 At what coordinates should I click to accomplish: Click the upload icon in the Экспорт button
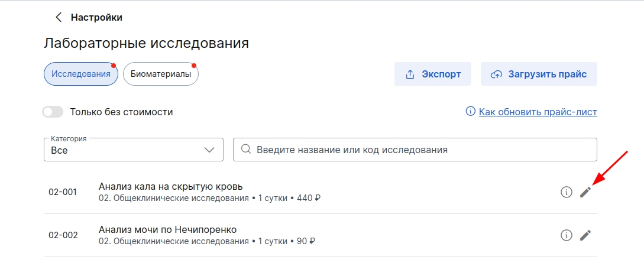tap(410, 74)
